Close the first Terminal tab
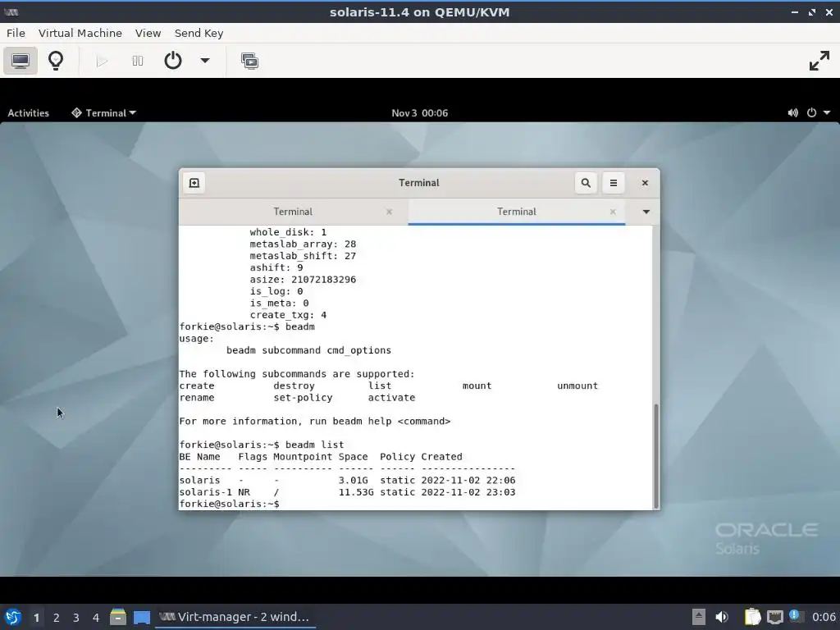This screenshot has height=630, width=840. coord(390,212)
